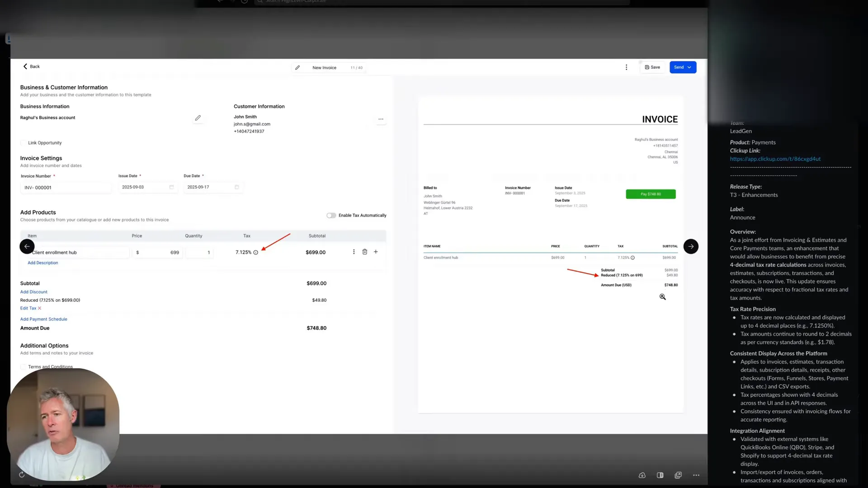Go to previous slide arrow button
Image resolution: width=868 pixels, height=488 pixels.
27,246
